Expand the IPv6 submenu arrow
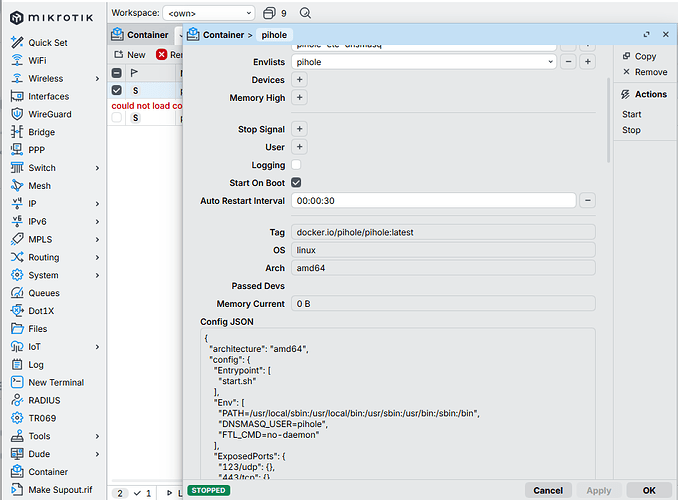This screenshot has width=678, height=500. tap(97, 221)
